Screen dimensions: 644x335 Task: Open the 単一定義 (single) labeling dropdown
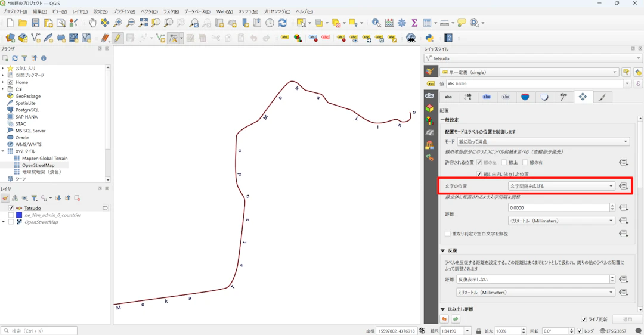coord(530,72)
